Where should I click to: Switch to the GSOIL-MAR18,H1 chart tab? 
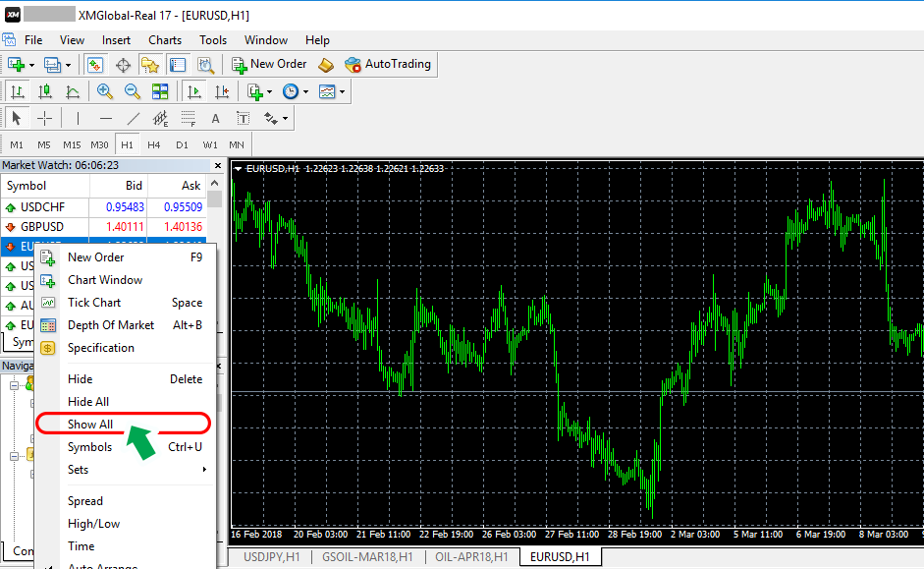367,556
